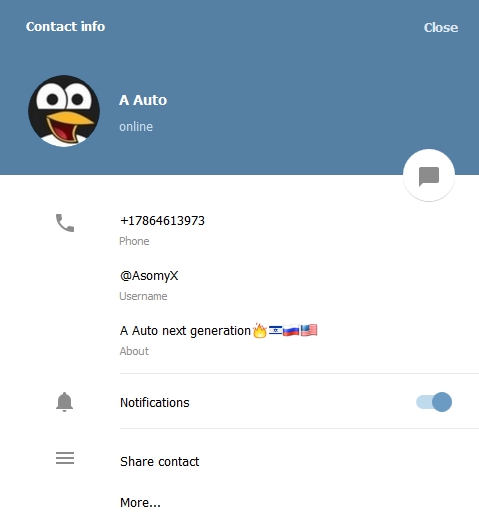This screenshot has height=529, width=479.
Task: Click the USA flag emoji
Action: [309, 330]
